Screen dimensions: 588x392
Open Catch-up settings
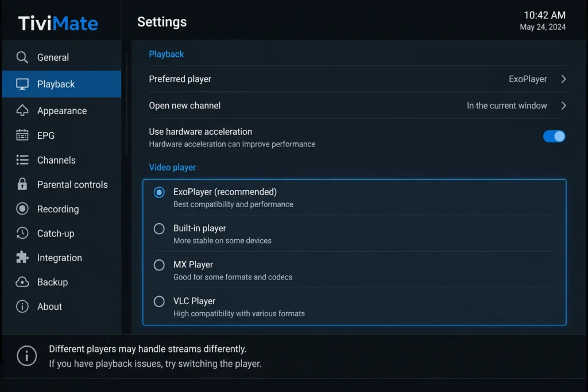(x=61, y=233)
